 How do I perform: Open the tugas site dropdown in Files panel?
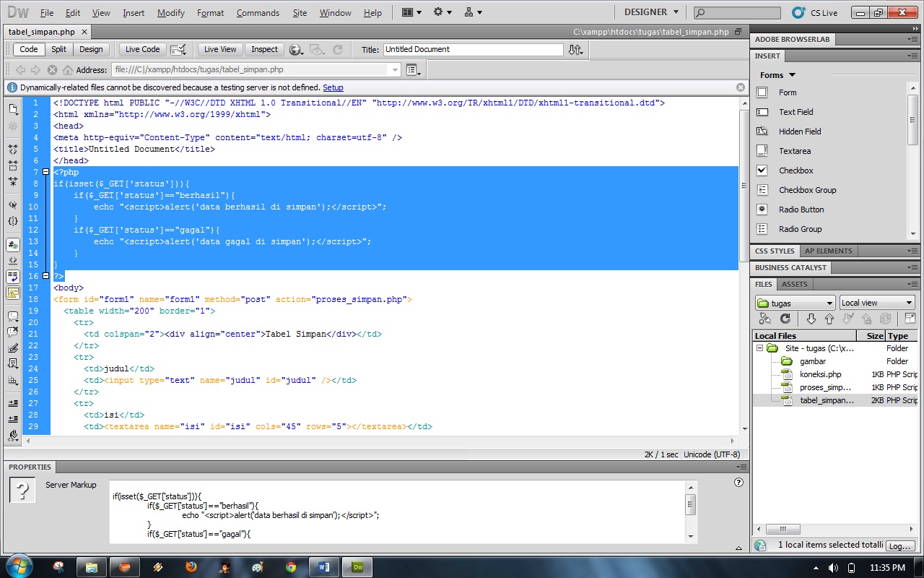tap(795, 303)
